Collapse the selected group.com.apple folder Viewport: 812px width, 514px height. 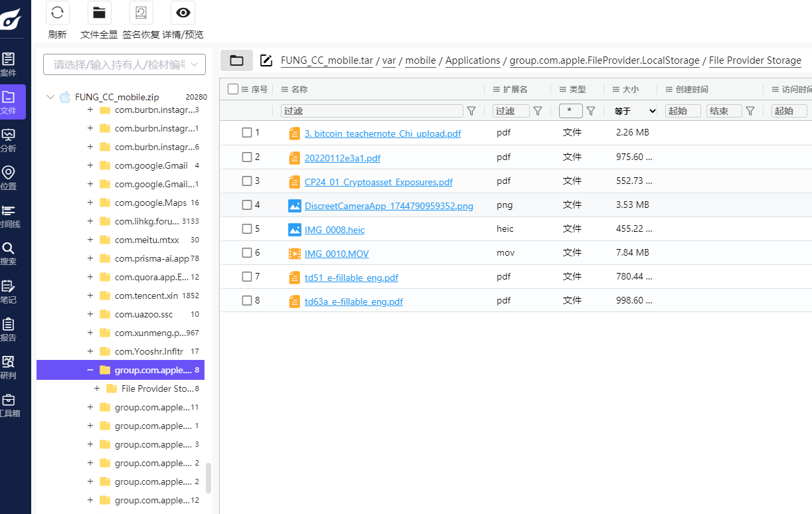[90, 370]
